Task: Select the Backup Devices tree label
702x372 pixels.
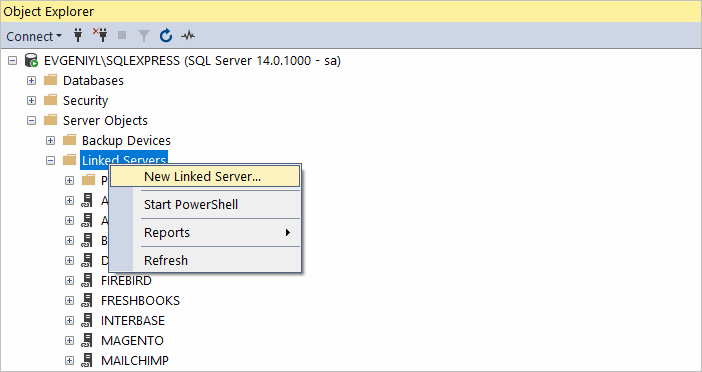Action: pyautogui.click(x=126, y=141)
